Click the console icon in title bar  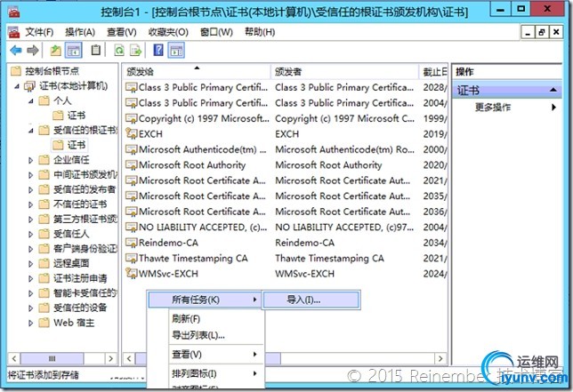(x=13, y=12)
